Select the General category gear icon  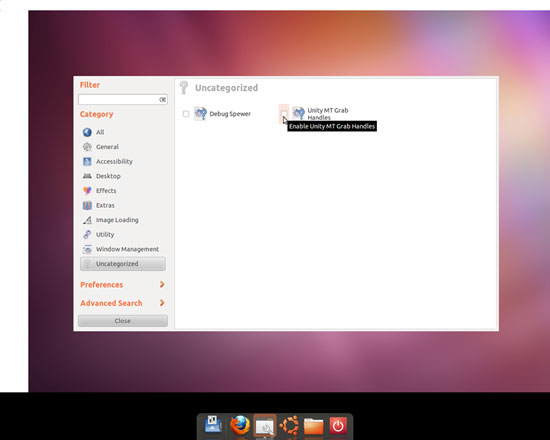click(87, 147)
